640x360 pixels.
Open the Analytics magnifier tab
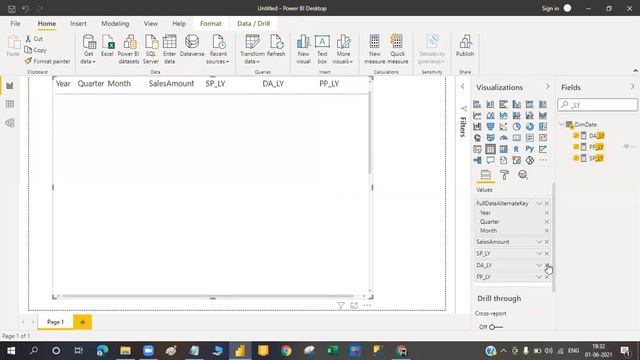point(523,175)
